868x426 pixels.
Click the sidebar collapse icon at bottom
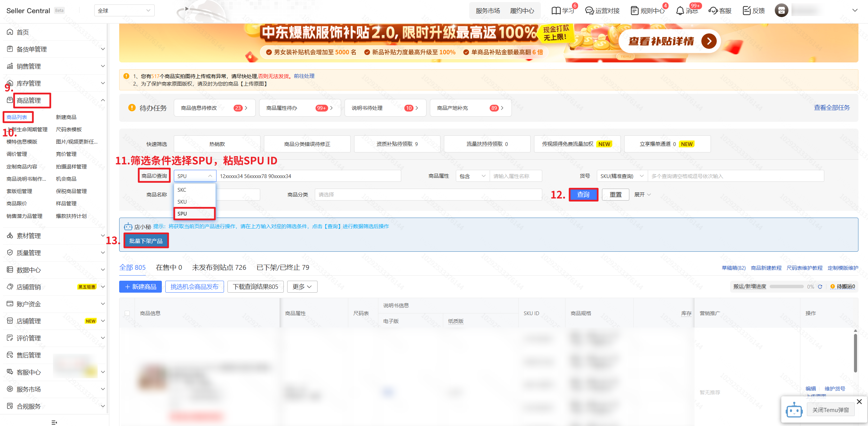54,422
